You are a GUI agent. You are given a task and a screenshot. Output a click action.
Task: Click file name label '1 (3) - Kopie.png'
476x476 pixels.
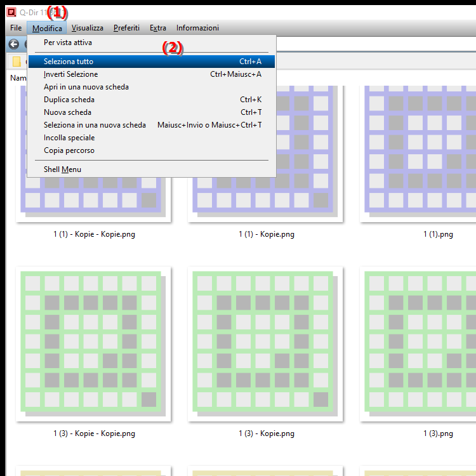(266, 433)
